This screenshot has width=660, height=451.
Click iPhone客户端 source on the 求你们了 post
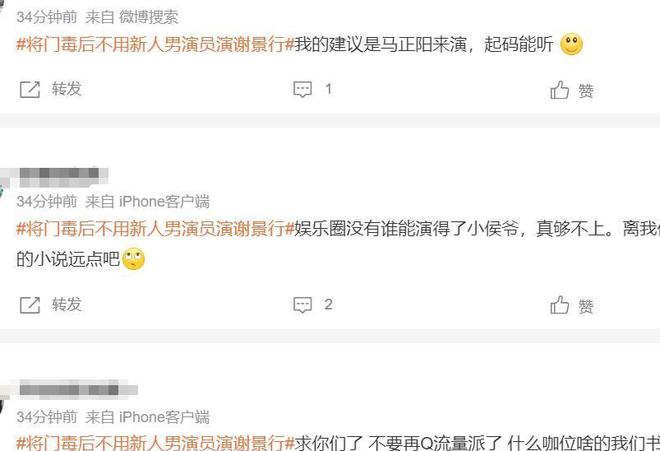click(164, 417)
